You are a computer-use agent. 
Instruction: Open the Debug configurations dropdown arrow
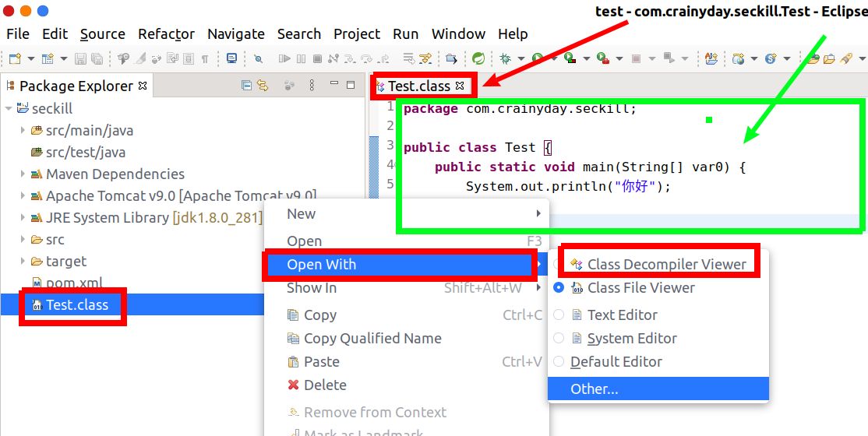click(521, 58)
